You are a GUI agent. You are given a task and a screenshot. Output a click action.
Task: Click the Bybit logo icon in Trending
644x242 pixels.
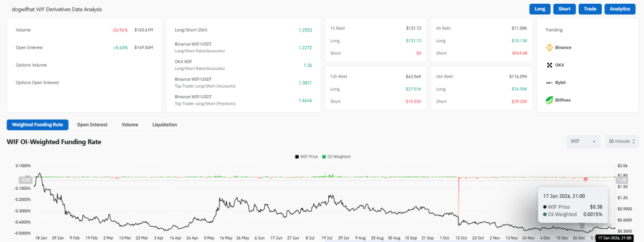[549, 83]
